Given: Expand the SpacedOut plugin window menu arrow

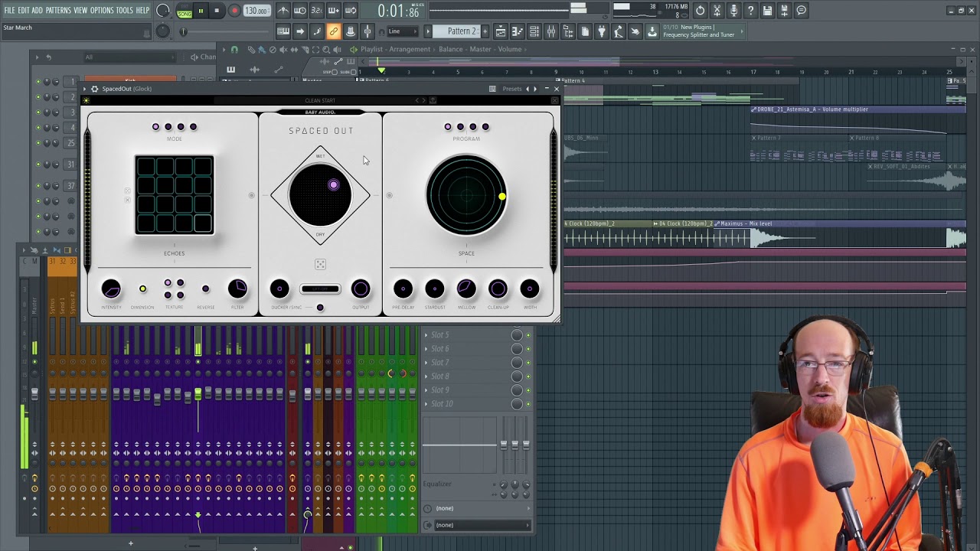Looking at the screenshot, I should tap(86, 89).
